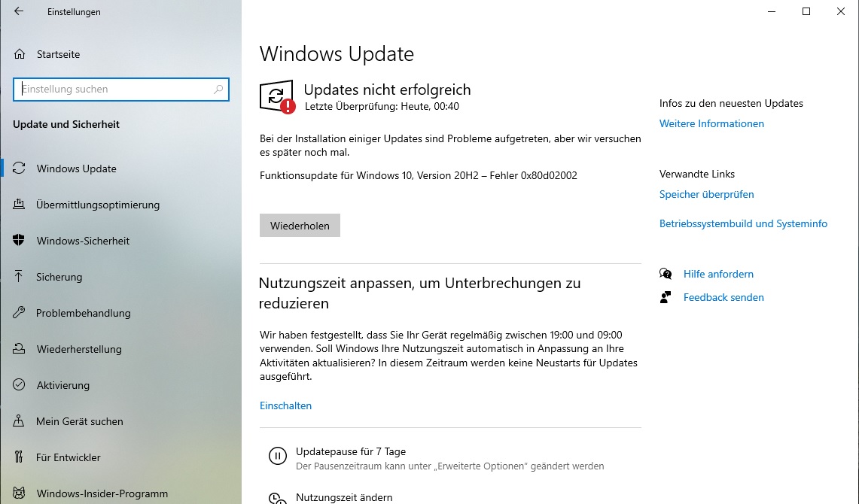The height and width of the screenshot is (504, 859).
Task: Retry updates with the Wiederholen button
Action: coord(300,226)
